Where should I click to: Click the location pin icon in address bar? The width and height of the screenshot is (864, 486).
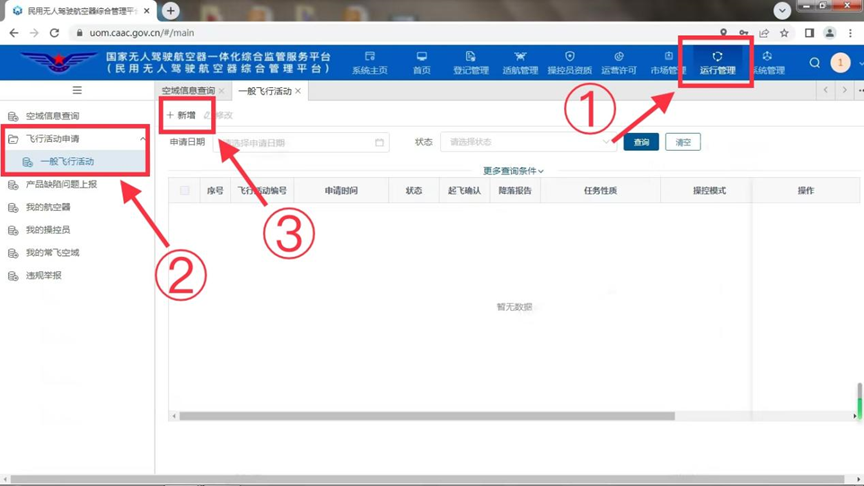coord(723,33)
